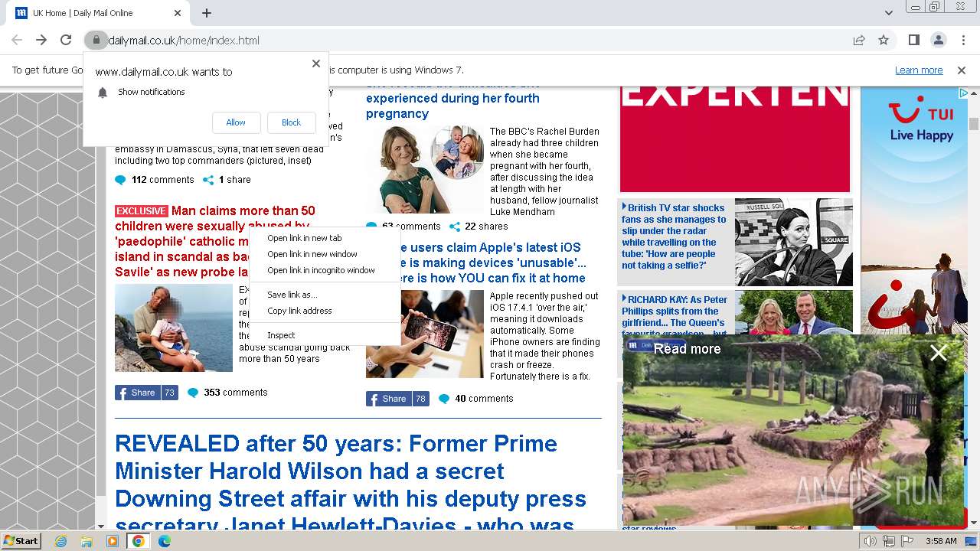Click the Chrome taskbar icon
Viewport: 980px width, 551px height.
[x=139, y=541]
